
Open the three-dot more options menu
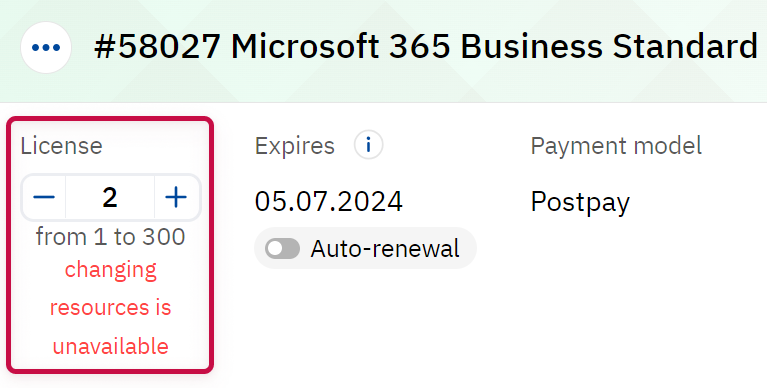46,47
